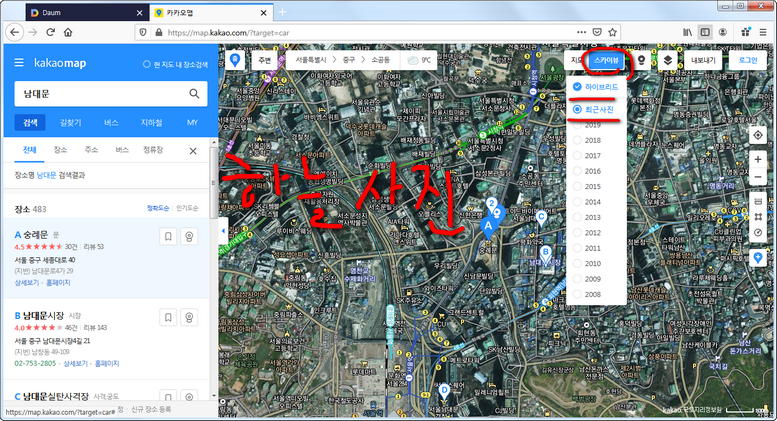Switch to the 버스 main tab
This screenshot has width=777, height=421.
(x=111, y=122)
